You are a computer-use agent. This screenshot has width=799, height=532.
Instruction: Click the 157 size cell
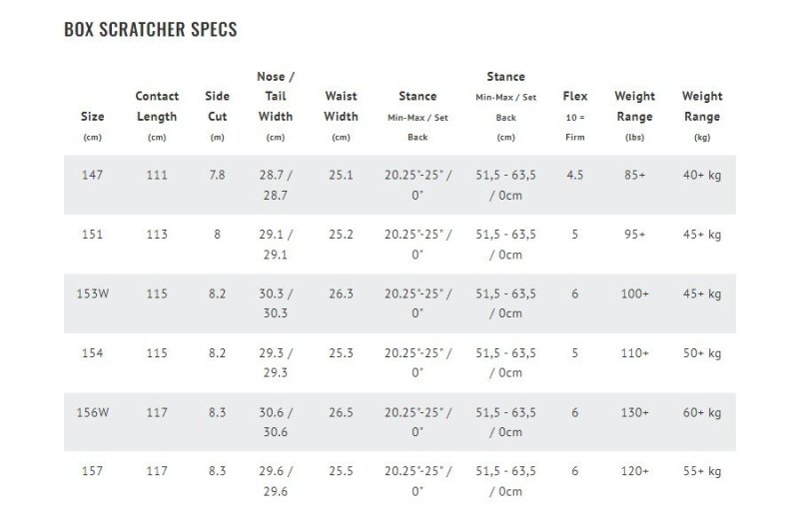(92, 471)
